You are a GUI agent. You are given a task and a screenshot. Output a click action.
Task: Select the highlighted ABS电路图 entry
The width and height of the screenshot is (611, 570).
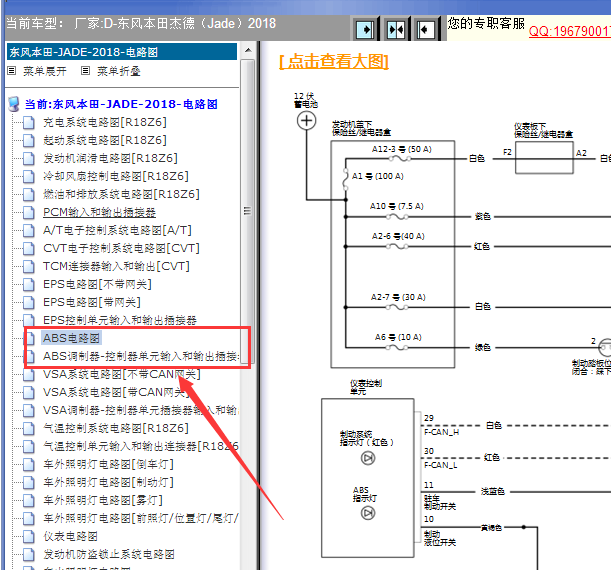pos(71,338)
